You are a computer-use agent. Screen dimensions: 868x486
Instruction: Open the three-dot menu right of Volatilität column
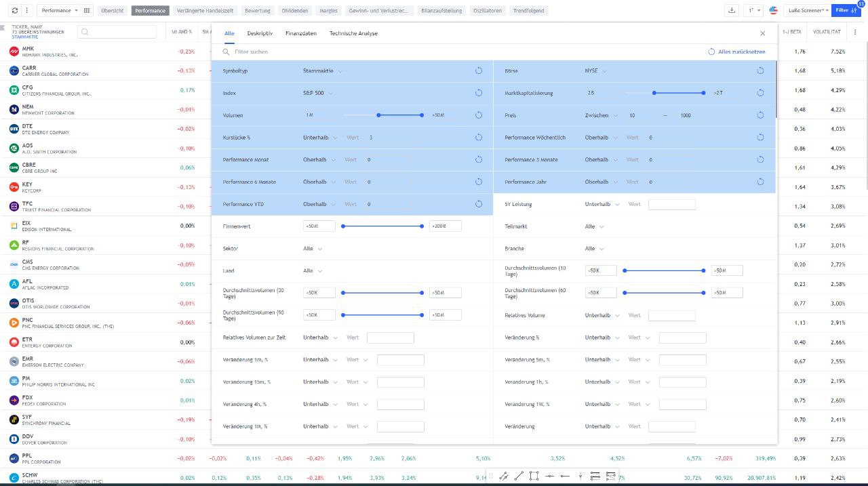click(x=856, y=32)
